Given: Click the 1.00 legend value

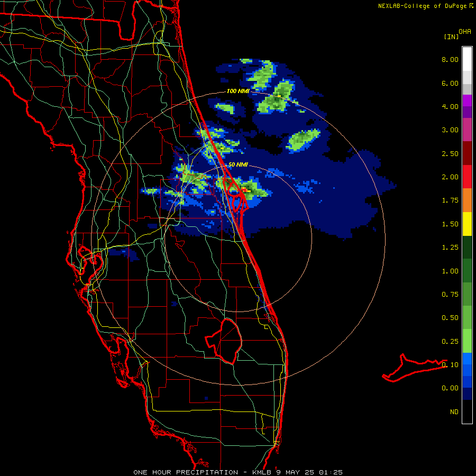Looking at the screenshot, I should [x=450, y=271].
